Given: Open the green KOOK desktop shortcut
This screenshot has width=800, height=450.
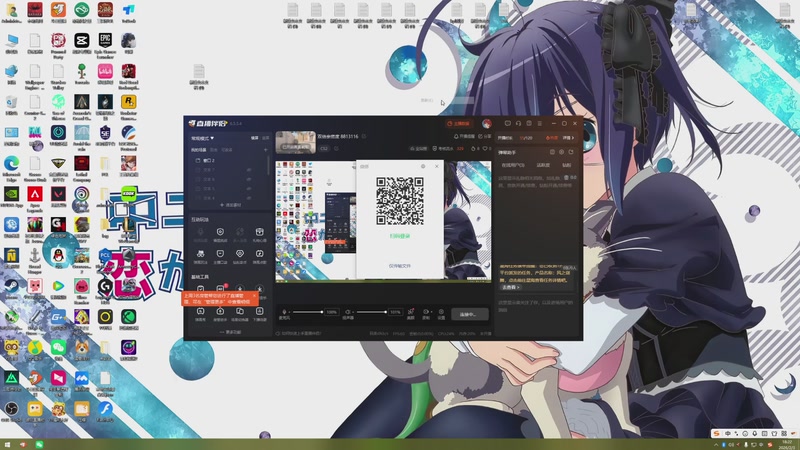Looking at the screenshot, I should (x=129, y=194).
